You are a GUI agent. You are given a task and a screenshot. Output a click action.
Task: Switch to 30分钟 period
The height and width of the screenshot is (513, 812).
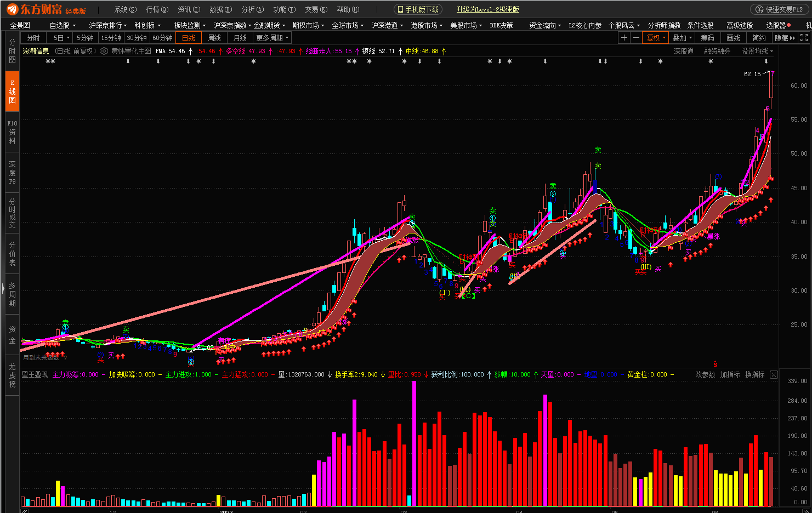tap(137, 38)
